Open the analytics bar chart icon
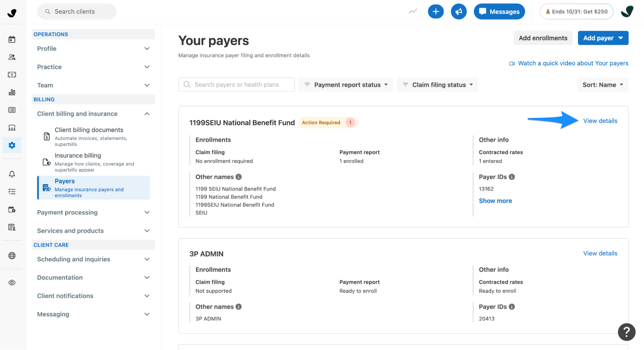644x350 pixels. pyautogui.click(x=12, y=92)
